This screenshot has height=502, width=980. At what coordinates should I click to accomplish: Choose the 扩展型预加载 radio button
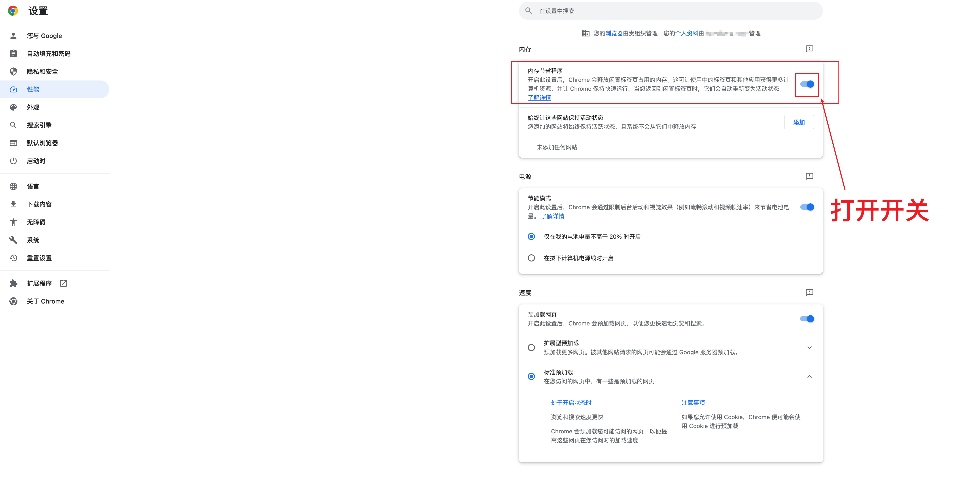(x=531, y=348)
